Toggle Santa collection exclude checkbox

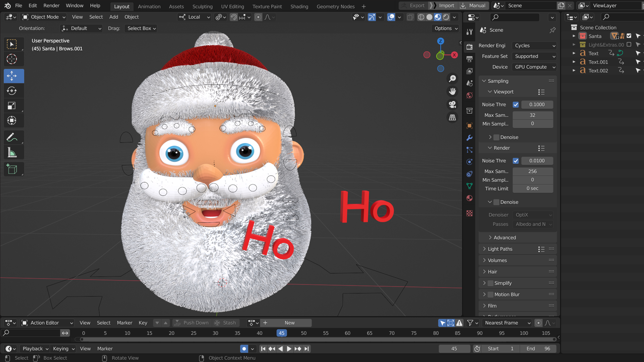coord(629,36)
